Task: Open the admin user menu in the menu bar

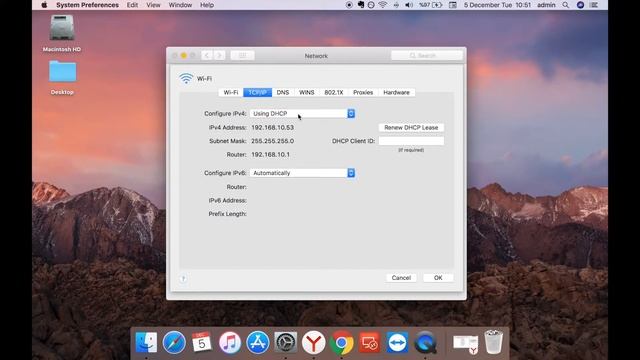Action: coord(546,5)
